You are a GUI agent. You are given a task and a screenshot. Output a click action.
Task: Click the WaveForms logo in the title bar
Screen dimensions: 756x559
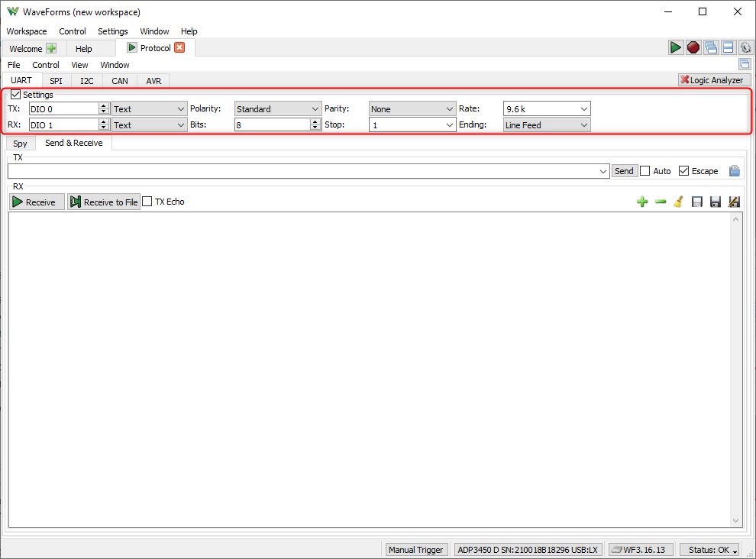tap(12, 11)
